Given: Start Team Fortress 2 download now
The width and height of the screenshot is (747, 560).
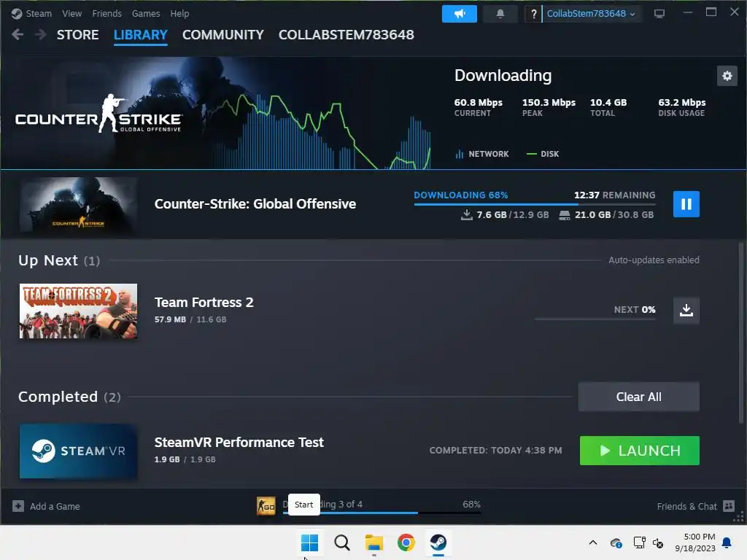Looking at the screenshot, I should (x=686, y=311).
